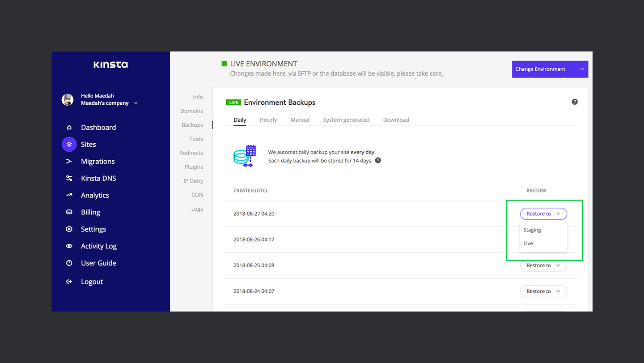
Task: Switch to the Daily tab
Action: (240, 120)
